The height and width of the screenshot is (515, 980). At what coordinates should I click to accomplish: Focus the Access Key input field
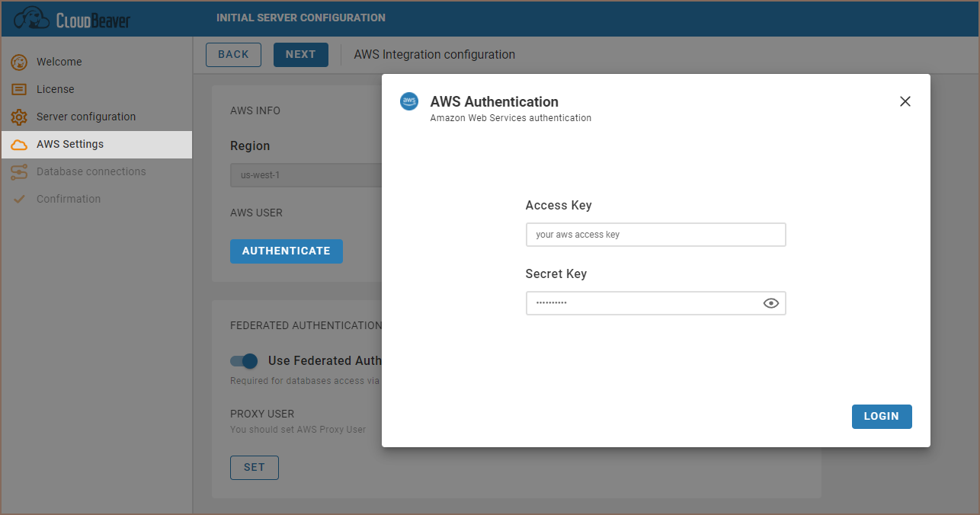(x=655, y=235)
